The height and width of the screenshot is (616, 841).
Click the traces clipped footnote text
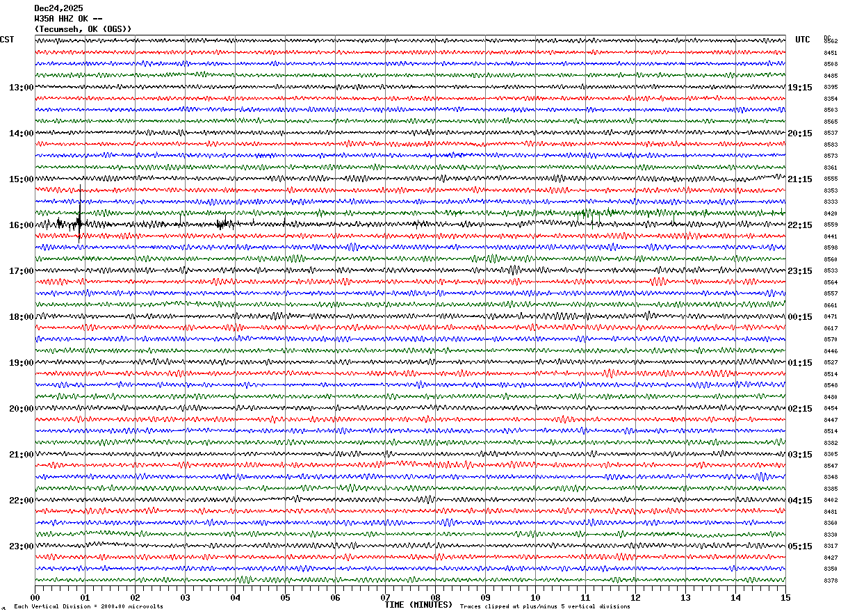click(x=545, y=607)
